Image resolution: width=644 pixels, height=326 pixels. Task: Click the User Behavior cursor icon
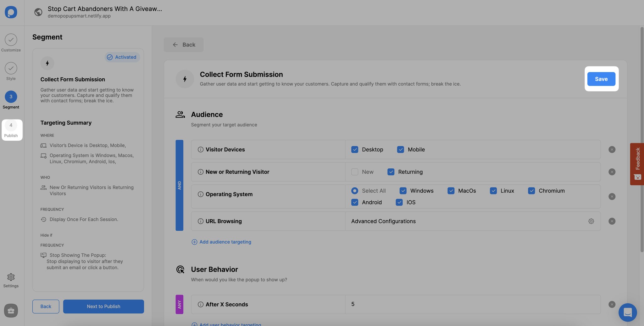[x=180, y=269]
